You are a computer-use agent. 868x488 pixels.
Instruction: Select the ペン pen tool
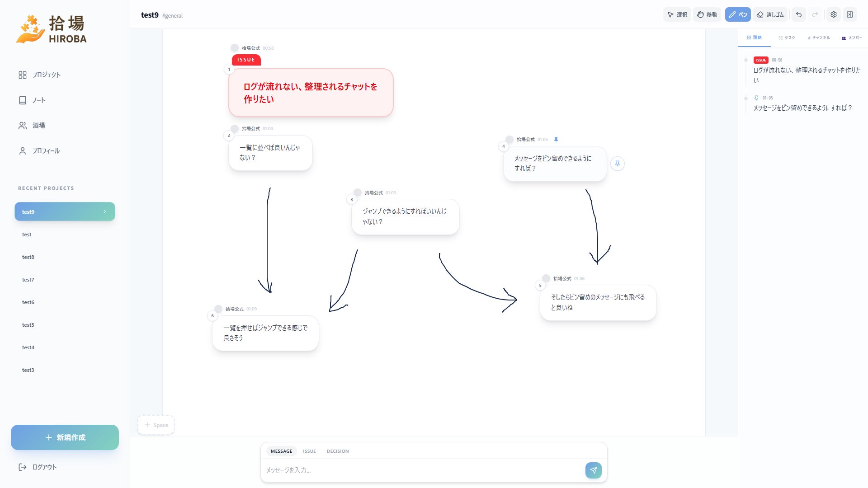738,14
